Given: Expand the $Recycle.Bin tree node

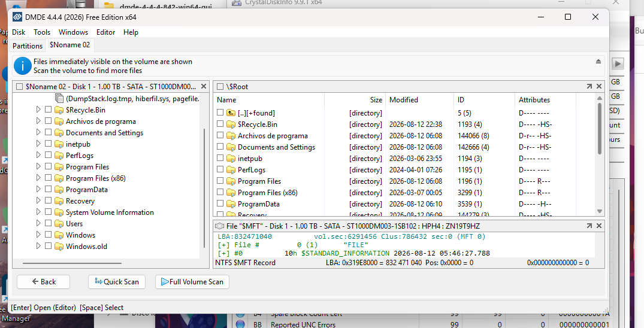Looking at the screenshot, I should [x=38, y=110].
